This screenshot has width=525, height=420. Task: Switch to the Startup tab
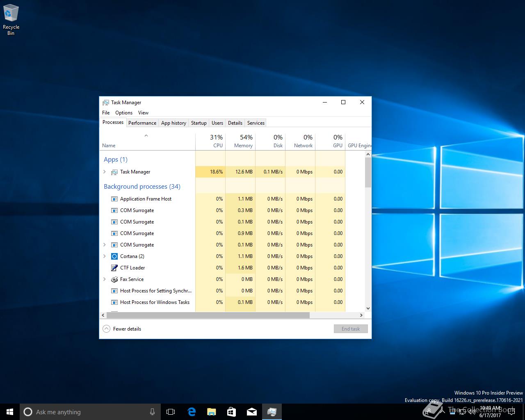(199, 123)
